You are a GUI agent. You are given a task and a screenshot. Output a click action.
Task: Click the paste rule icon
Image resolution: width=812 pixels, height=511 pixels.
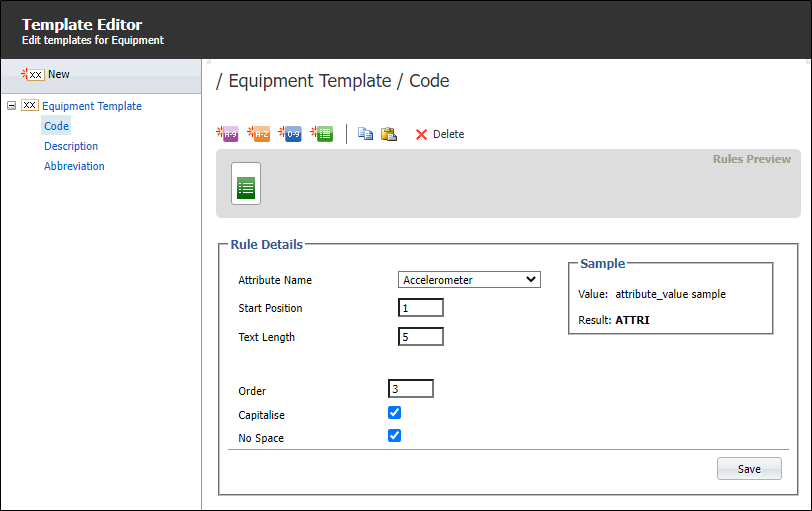389,134
